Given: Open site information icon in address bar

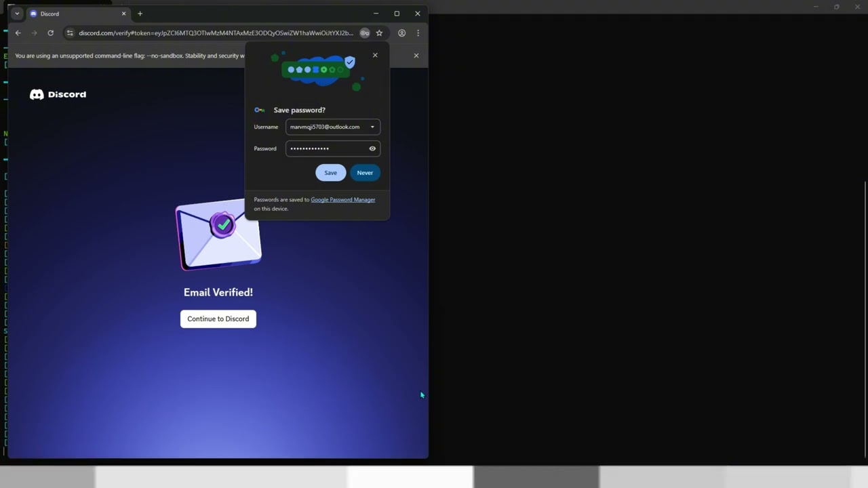Looking at the screenshot, I should 70,33.
